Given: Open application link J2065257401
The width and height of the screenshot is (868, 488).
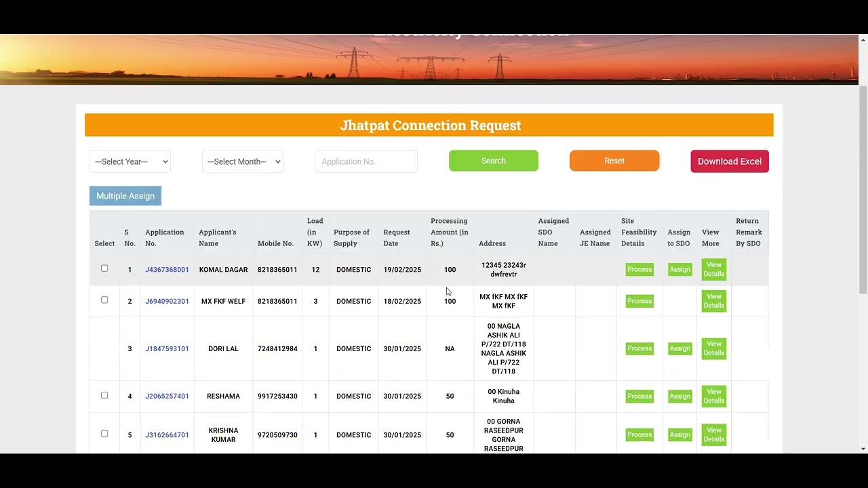Looking at the screenshot, I should pos(167,396).
